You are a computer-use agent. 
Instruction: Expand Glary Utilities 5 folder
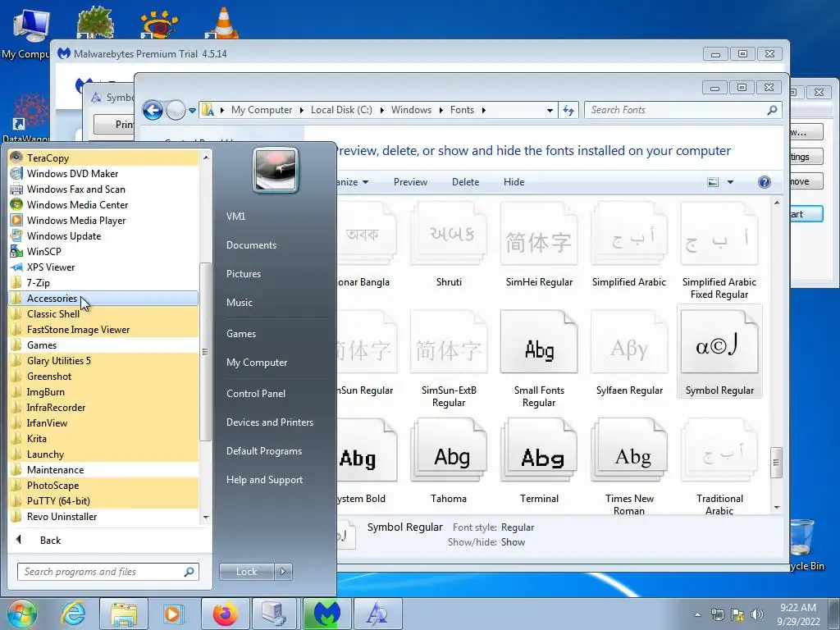[x=103, y=361]
